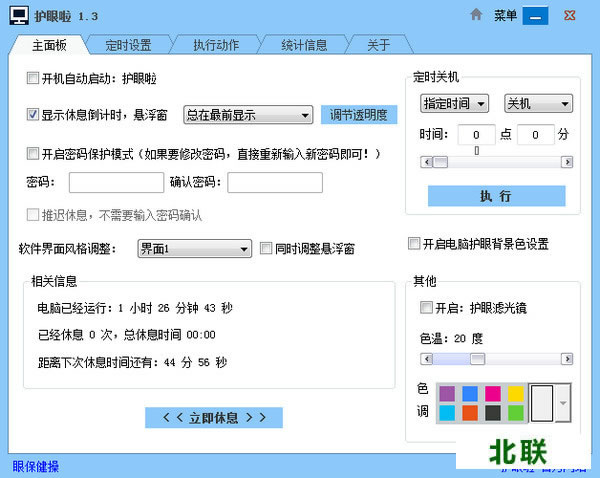Select the orange color tone swatch
Viewport: 600px width, 478px height.
point(470,412)
